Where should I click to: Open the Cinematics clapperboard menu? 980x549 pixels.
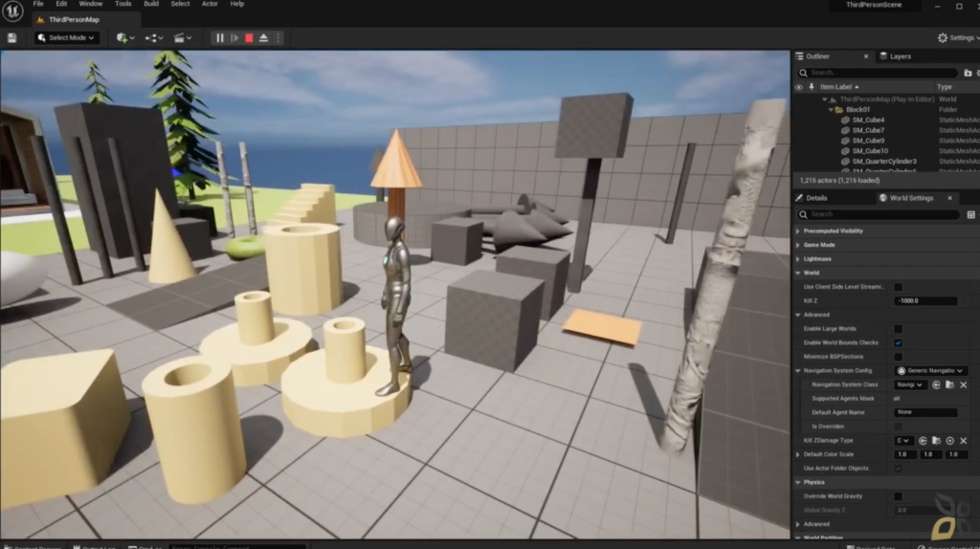183,38
